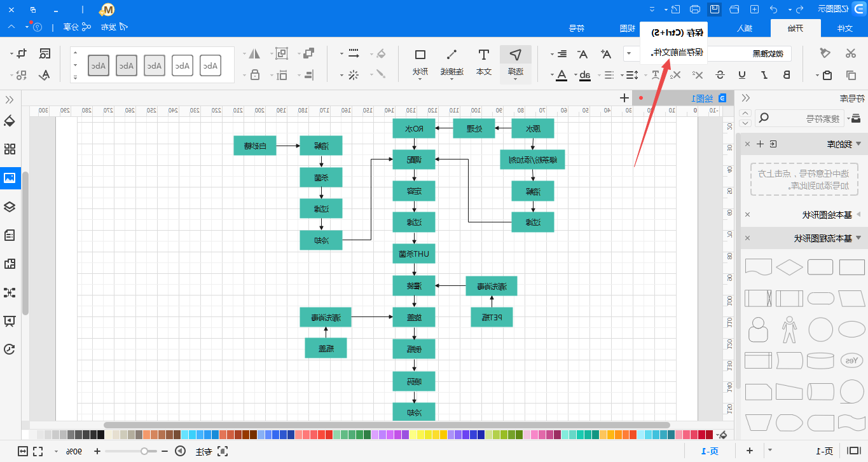Click the Find and Replace icon
868x462 pixels.
(x=45, y=53)
